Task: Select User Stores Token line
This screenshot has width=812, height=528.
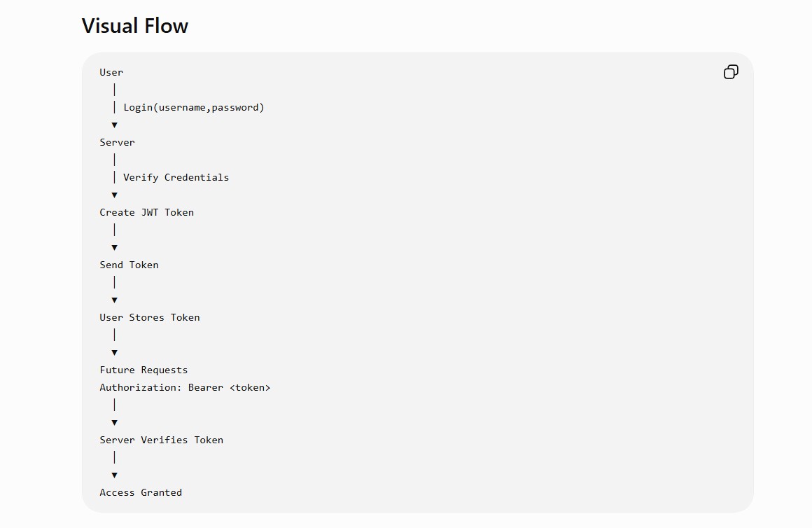Action: (x=150, y=318)
